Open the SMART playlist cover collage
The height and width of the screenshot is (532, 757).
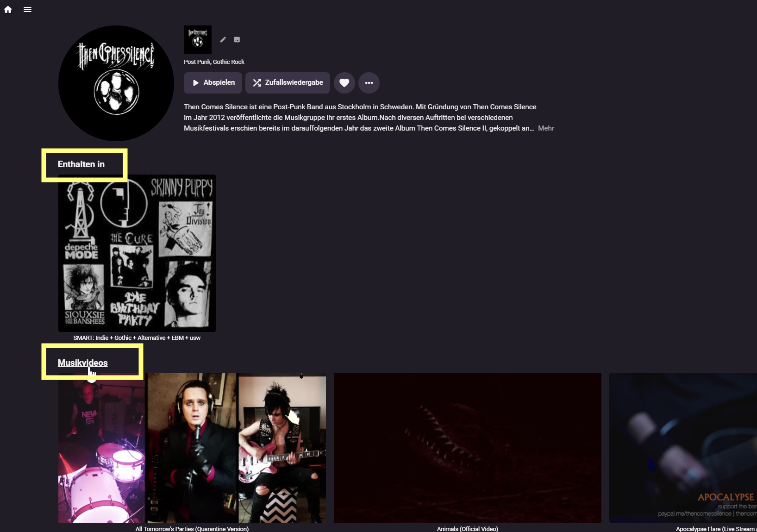pyautogui.click(x=137, y=253)
